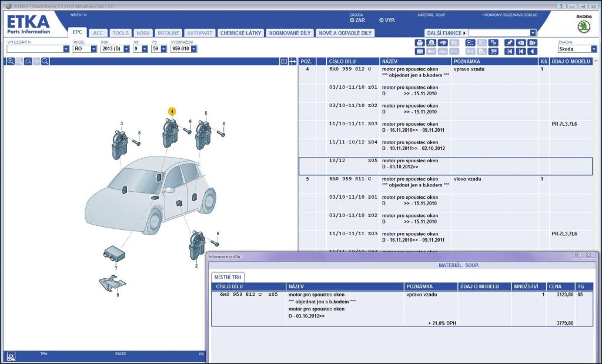The width and height of the screenshot is (602, 364).
Task: Click the lower shopping cart toolbar icon
Action: 493,51
